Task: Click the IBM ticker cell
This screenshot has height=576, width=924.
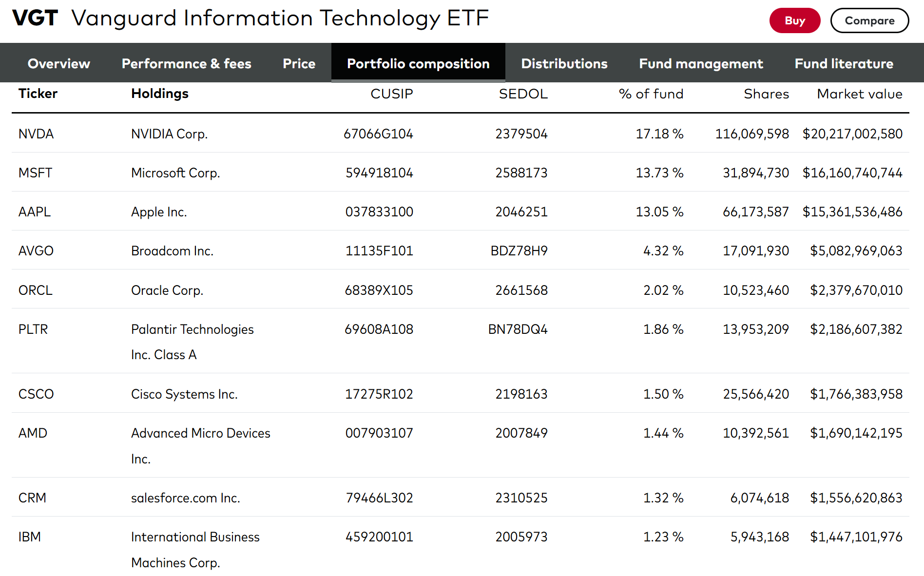Action: click(x=30, y=537)
